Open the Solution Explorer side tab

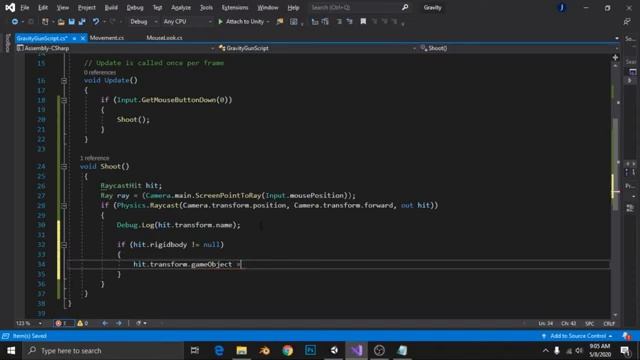pyautogui.click(x=631, y=39)
